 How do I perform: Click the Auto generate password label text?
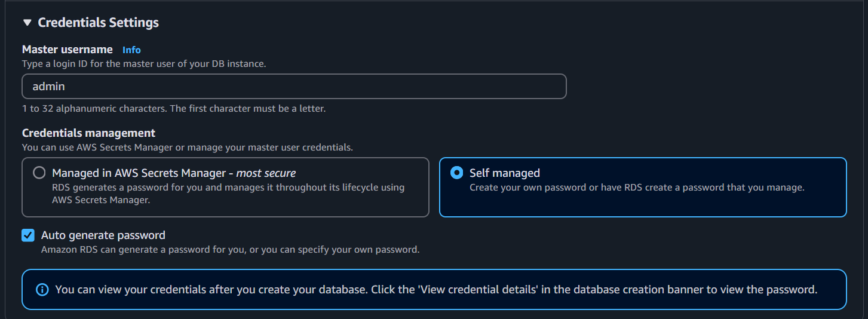click(103, 235)
